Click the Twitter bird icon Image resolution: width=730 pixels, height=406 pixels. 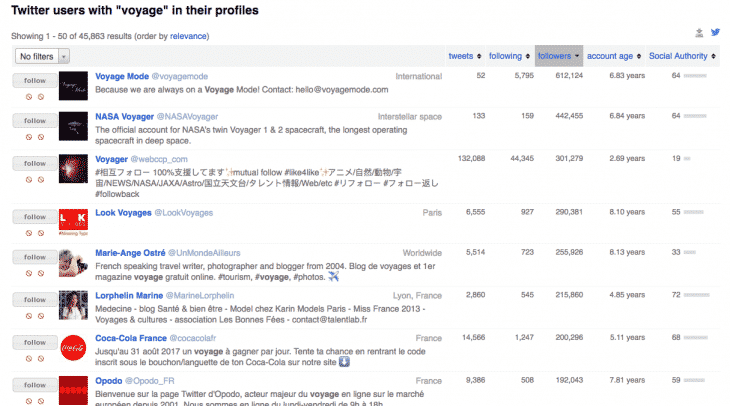click(715, 32)
